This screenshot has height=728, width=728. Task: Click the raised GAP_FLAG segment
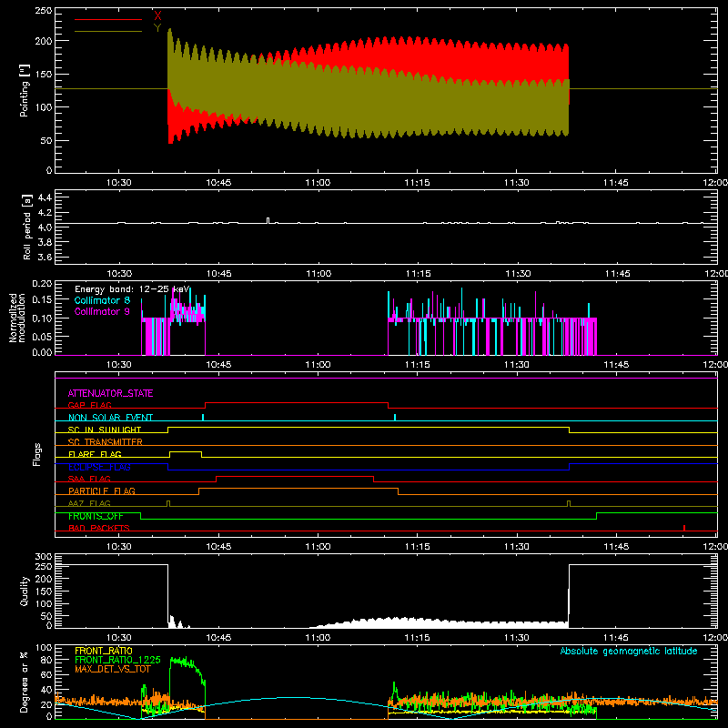297,403
